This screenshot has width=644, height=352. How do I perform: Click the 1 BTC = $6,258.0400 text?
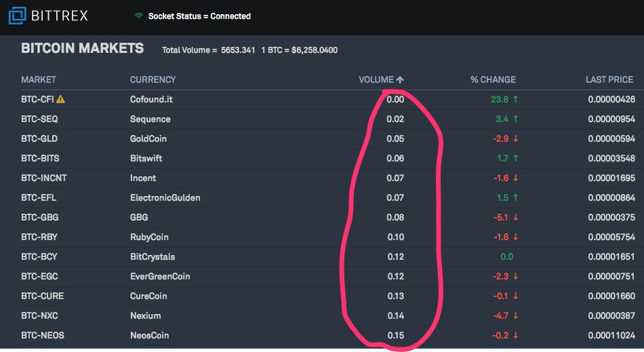click(x=300, y=50)
